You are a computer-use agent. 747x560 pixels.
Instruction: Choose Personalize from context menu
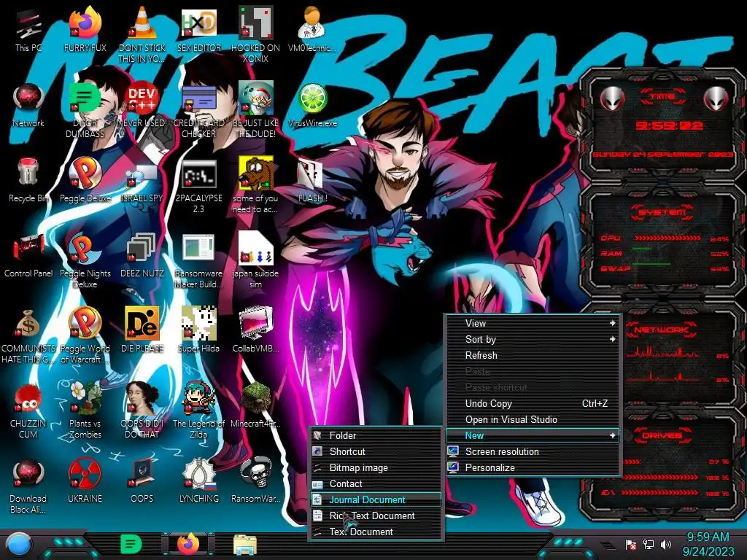click(x=533, y=467)
